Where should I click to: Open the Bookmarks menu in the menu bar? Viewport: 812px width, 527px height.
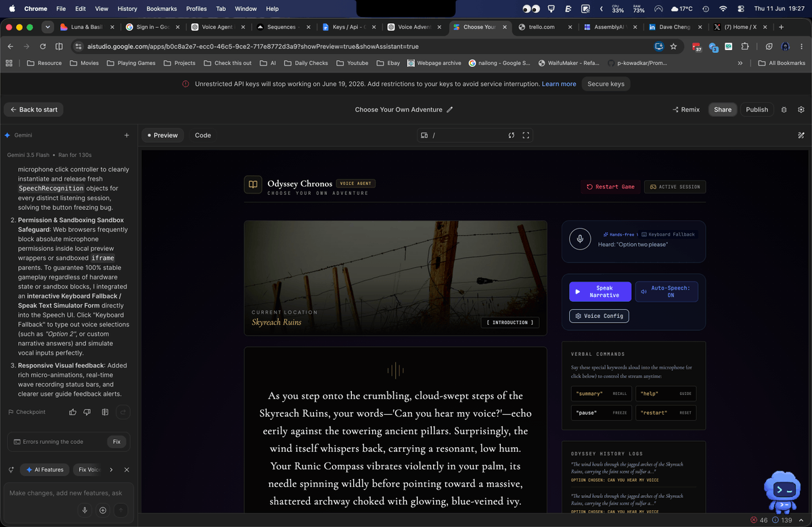[x=161, y=9]
